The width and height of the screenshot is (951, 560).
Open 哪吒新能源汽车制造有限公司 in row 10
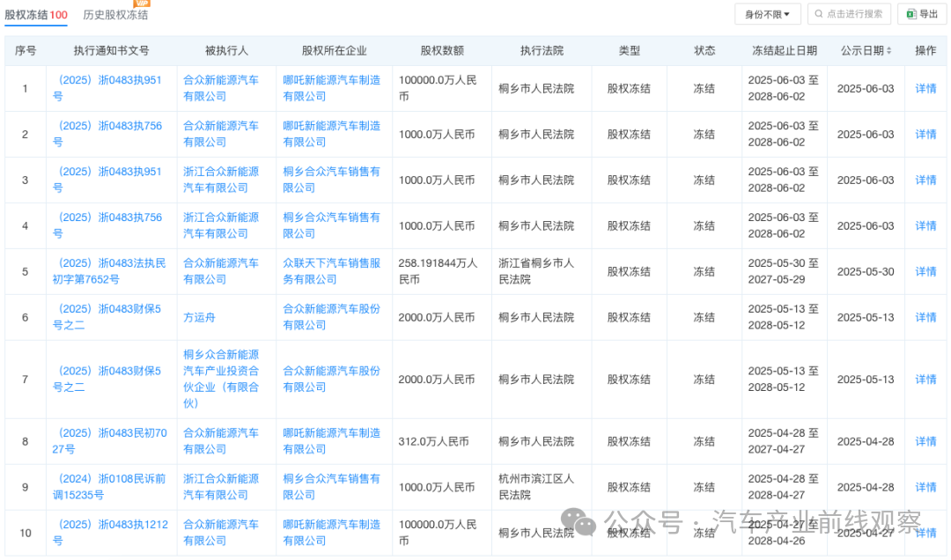coord(332,533)
